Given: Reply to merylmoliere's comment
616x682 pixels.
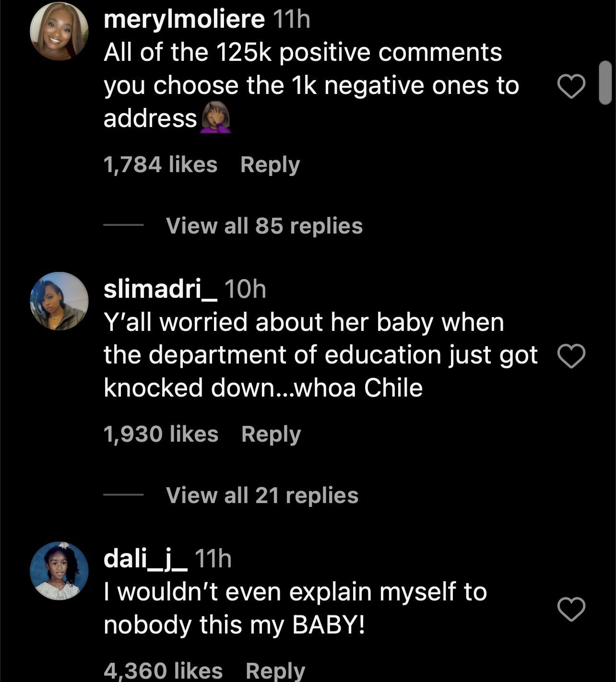Looking at the screenshot, I should pyautogui.click(x=270, y=165).
